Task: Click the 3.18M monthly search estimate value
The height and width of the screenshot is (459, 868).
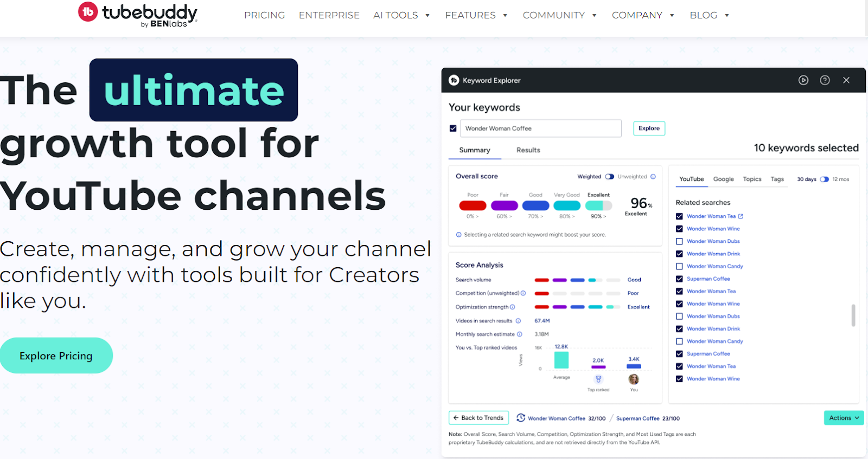Action: point(541,334)
